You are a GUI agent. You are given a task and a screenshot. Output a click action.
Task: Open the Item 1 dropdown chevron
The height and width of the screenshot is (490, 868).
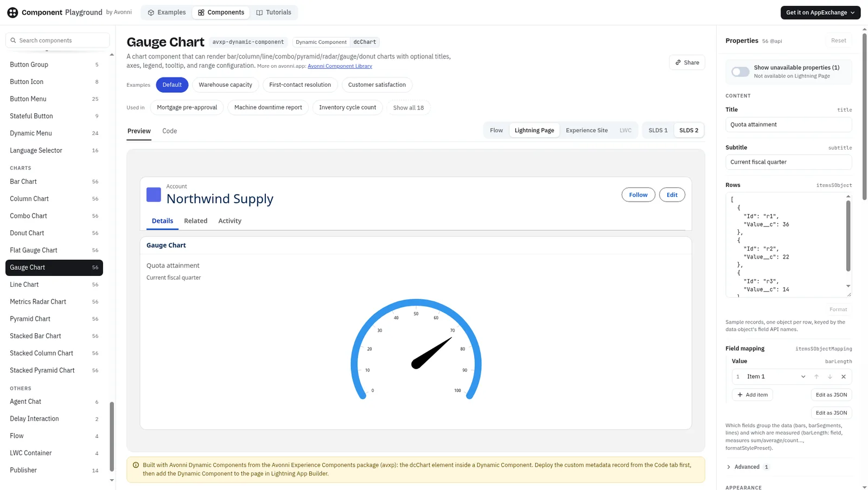click(803, 377)
